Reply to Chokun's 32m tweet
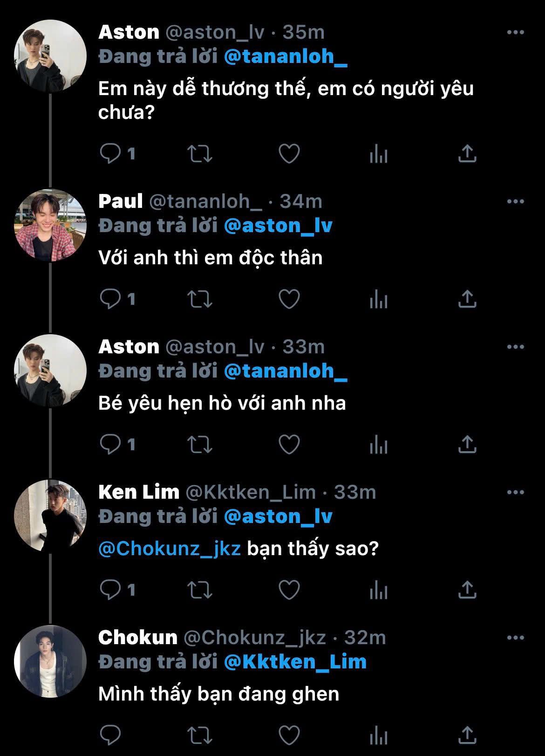The image size is (545, 756). pyautogui.click(x=110, y=735)
